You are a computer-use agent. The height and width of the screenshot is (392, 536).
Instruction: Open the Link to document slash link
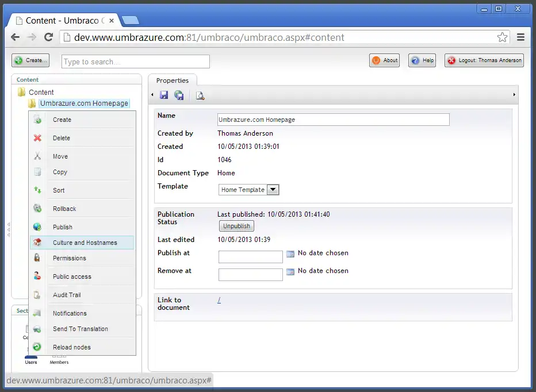pos(219,299)
